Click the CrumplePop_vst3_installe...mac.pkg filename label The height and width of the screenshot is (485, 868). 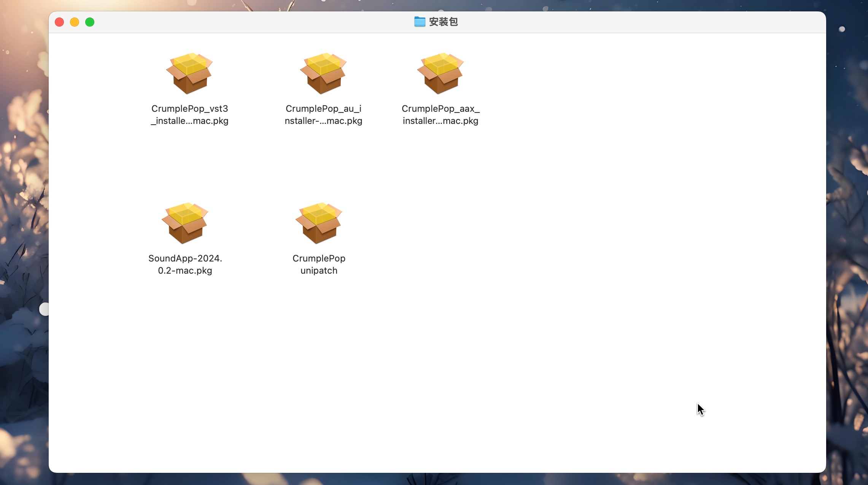click(x=189, y=114)
